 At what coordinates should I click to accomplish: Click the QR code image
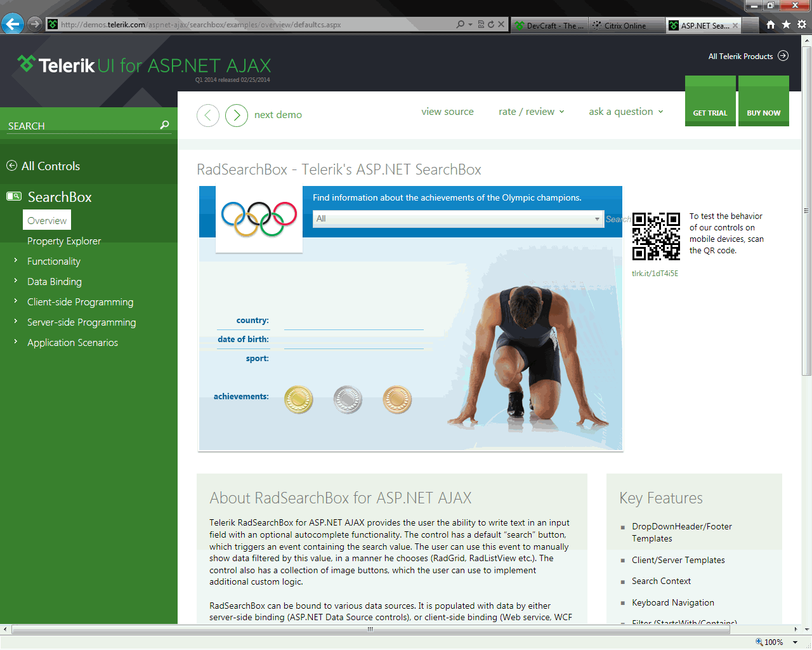tap(656, 236)
